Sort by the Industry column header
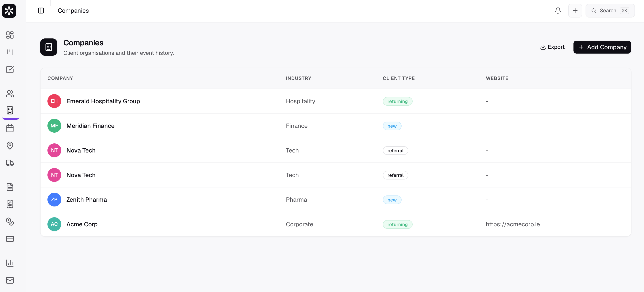 point(298,78)
